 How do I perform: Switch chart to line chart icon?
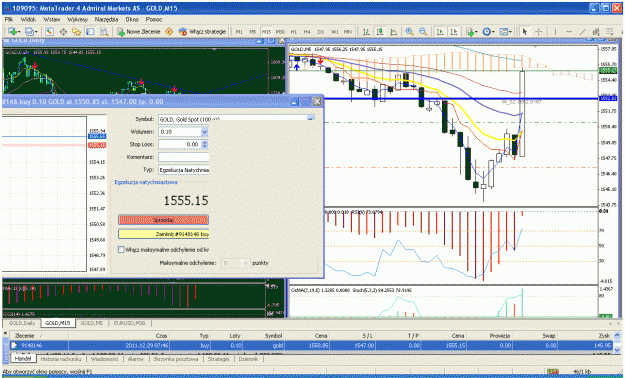[393, 32]
